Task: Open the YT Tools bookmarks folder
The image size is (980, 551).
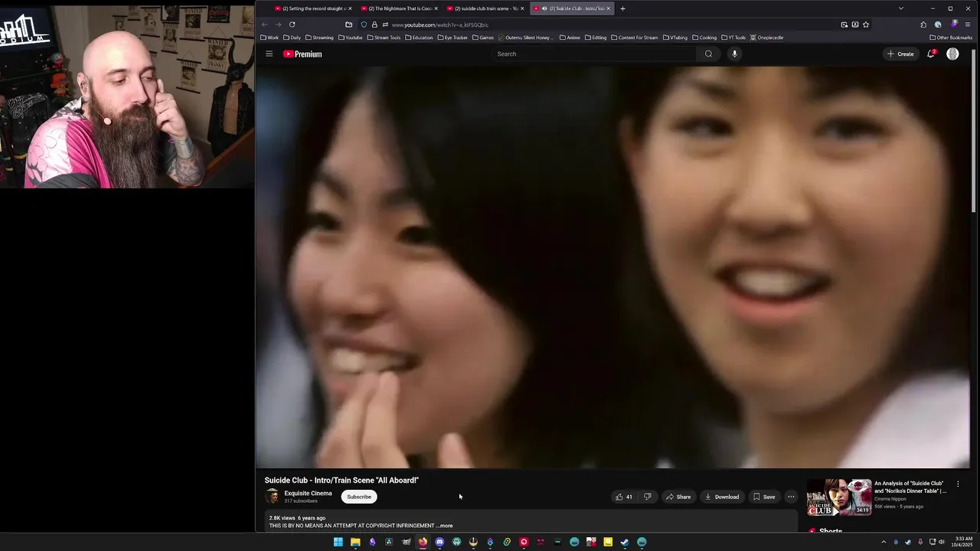Action: pyautogui.click(x=733, y=37)
